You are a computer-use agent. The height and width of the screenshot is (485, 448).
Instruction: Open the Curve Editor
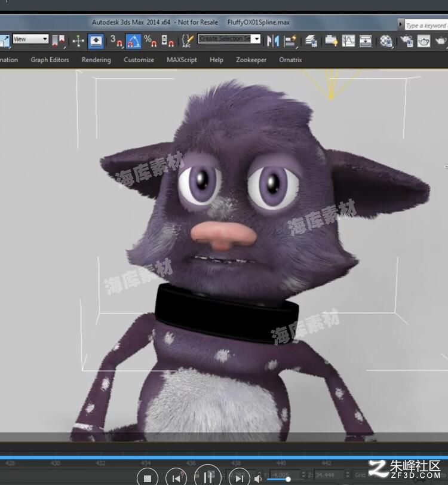[x=348, y=41]
